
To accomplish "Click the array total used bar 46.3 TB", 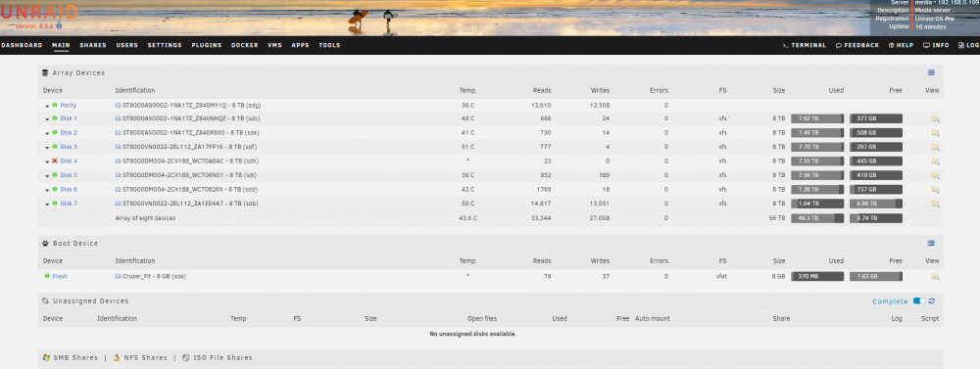I will [x=817, y=218].
